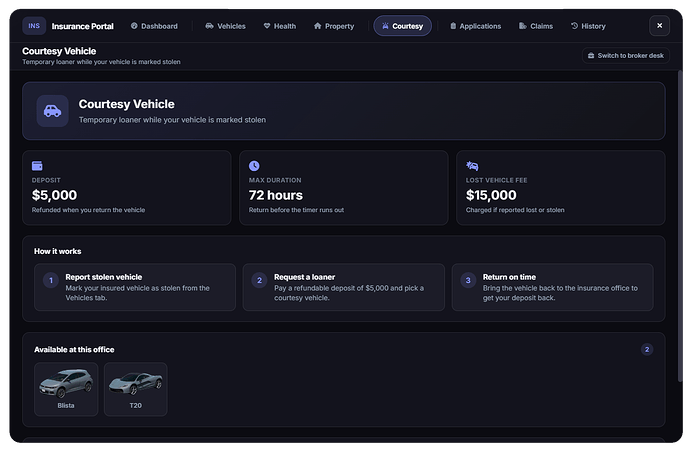
Task: Click the INS logo badge
Action: [x=34, y=26]
